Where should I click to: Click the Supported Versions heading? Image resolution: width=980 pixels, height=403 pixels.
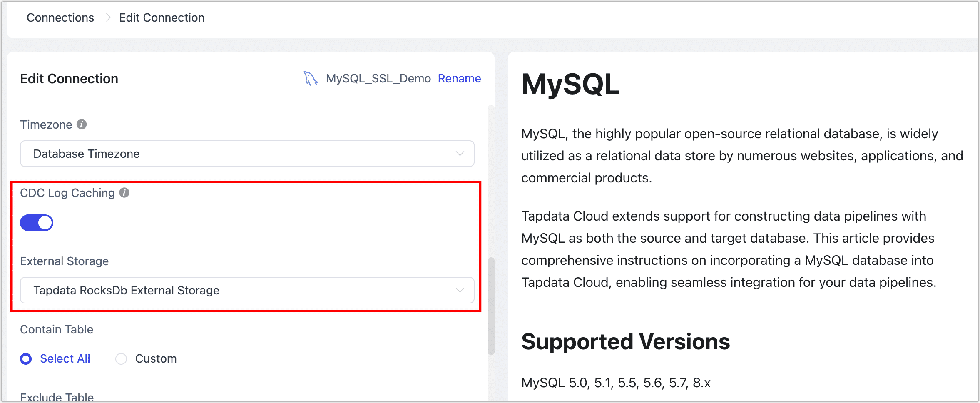tap(625, 342)
